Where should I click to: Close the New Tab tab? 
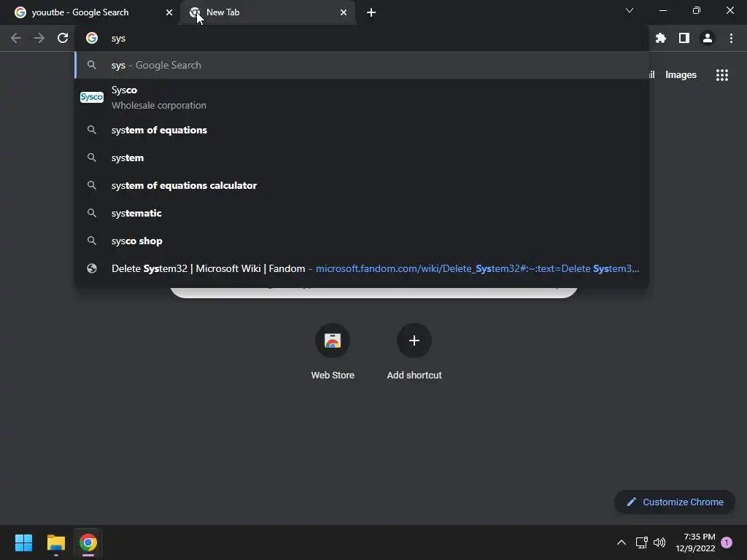(x=344, y=12)
